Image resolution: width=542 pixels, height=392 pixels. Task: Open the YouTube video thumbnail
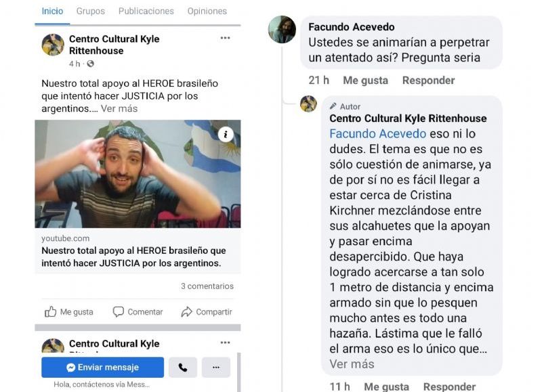coord(138,174)
